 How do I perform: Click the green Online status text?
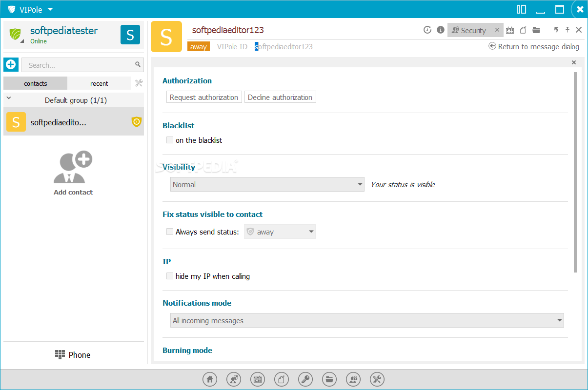pos(39,41)
